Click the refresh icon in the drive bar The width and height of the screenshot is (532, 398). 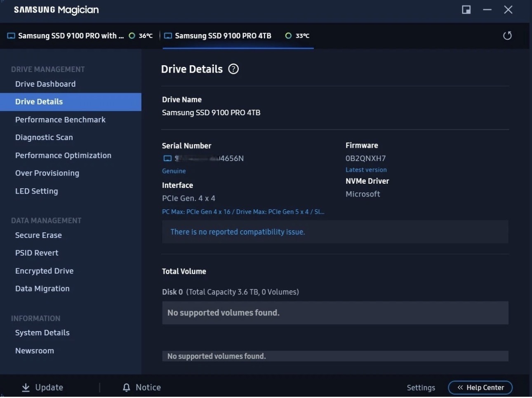coord(507,36)
